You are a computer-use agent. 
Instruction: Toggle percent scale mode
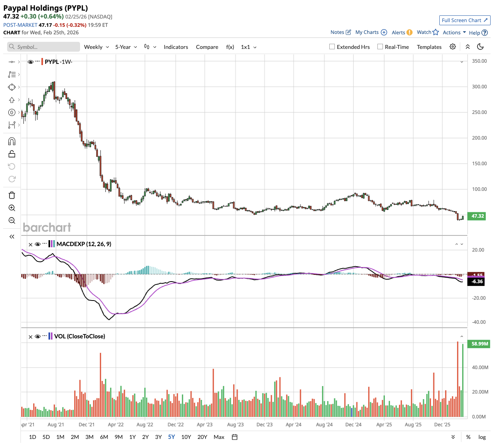[x=468, y=437]
